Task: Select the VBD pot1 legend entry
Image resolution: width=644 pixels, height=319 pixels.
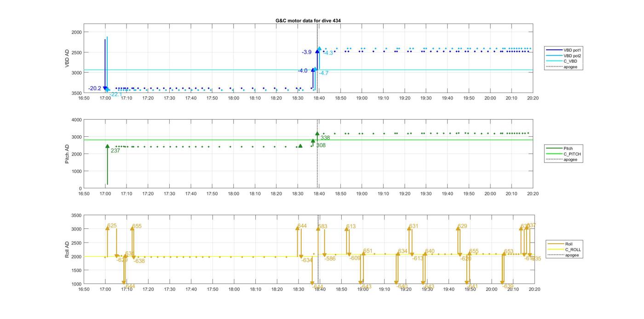Action: 564,50
